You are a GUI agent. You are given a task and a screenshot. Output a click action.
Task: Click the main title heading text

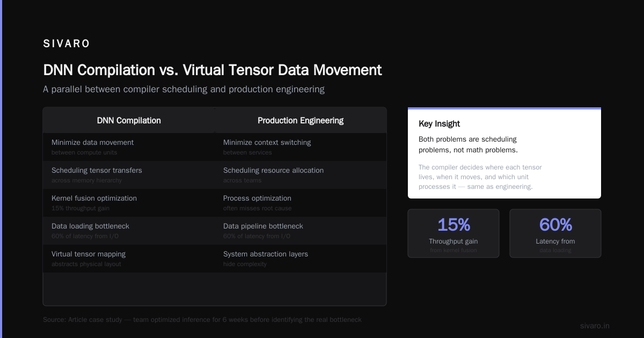click(x=213, y=70)
